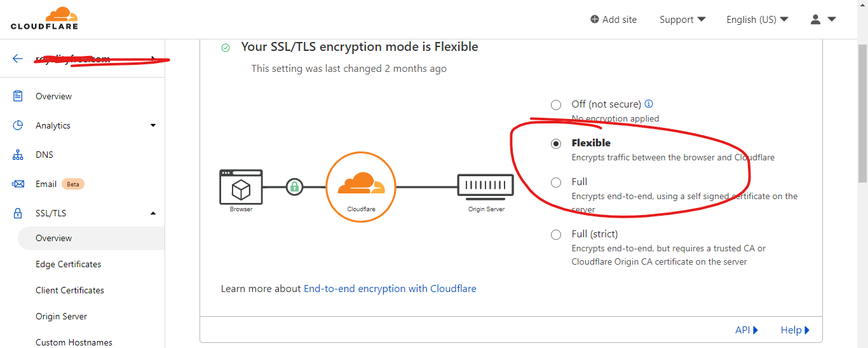Click the Email envelope icon
This screenshot has height=348, width=868.
(x=18, y=184)
